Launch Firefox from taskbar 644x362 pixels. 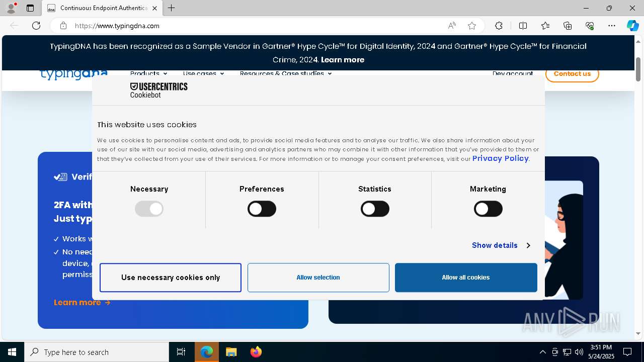pyautogui.click(x=256, y=352)
